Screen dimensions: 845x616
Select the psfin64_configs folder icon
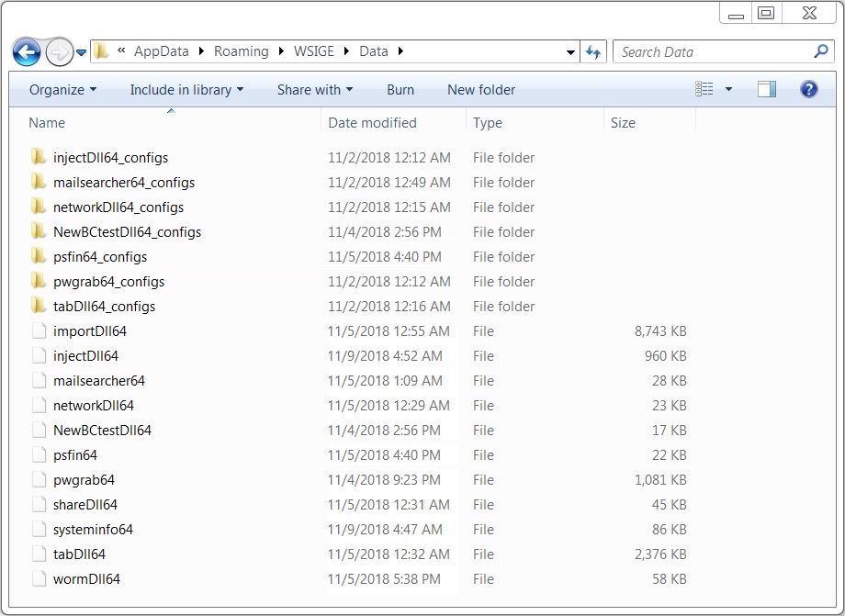coord(39,256)
